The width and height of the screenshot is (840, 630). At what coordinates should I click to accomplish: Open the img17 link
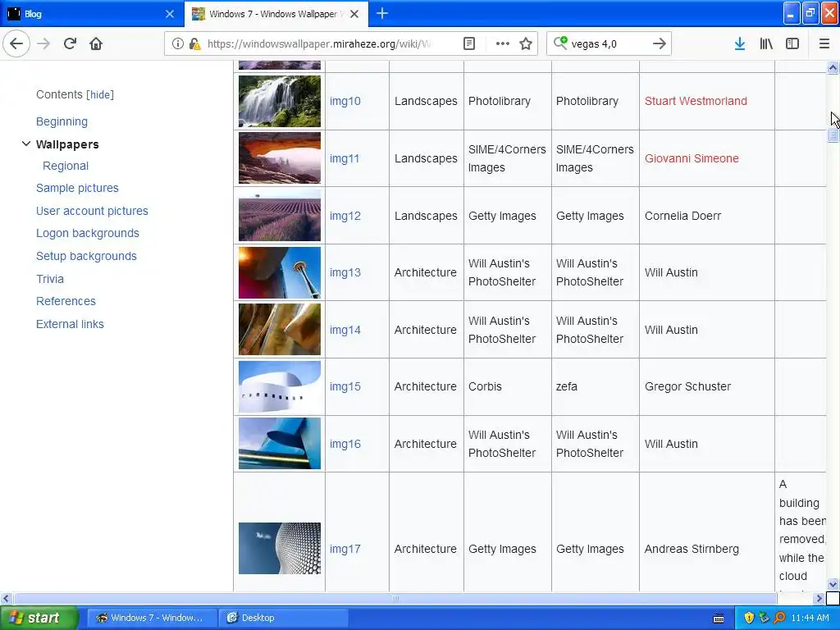pos(345,549)
